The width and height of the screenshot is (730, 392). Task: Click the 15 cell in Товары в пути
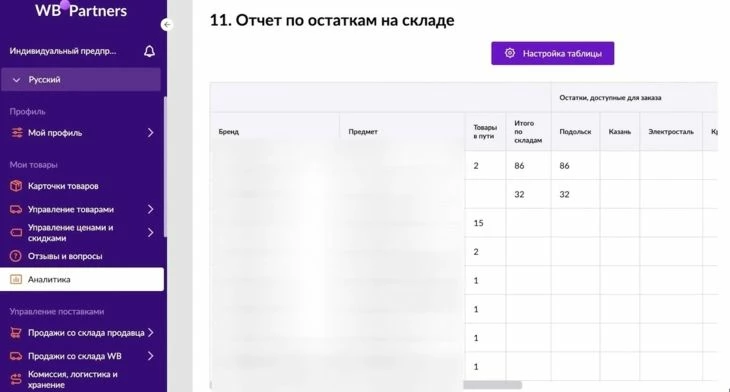point(485,223)
